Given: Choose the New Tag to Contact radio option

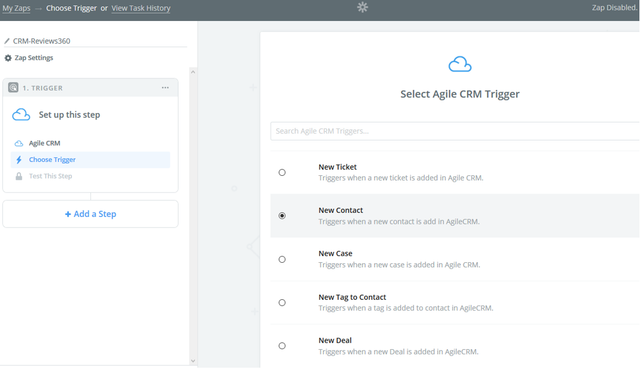Looking at the screenshot, I should point(282,302).
